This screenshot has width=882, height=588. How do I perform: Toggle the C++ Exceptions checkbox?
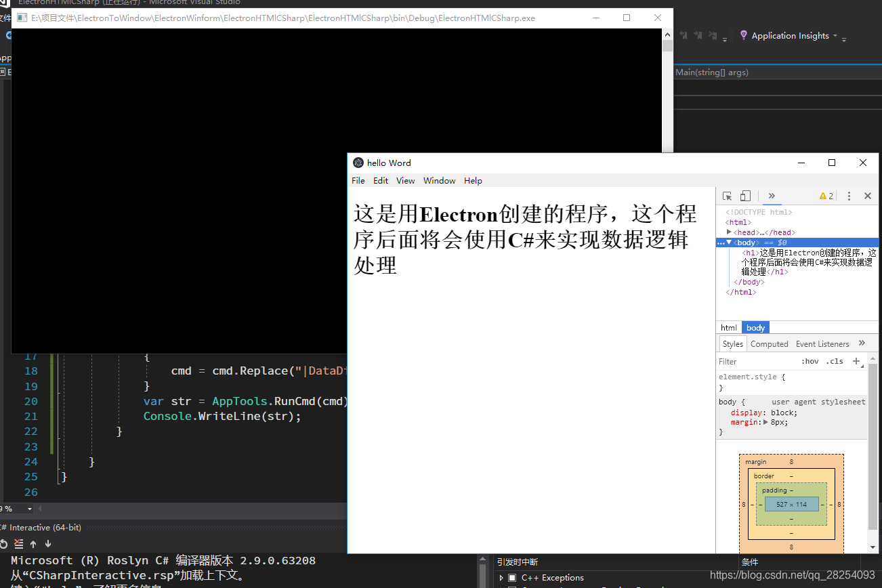(512, 578)
